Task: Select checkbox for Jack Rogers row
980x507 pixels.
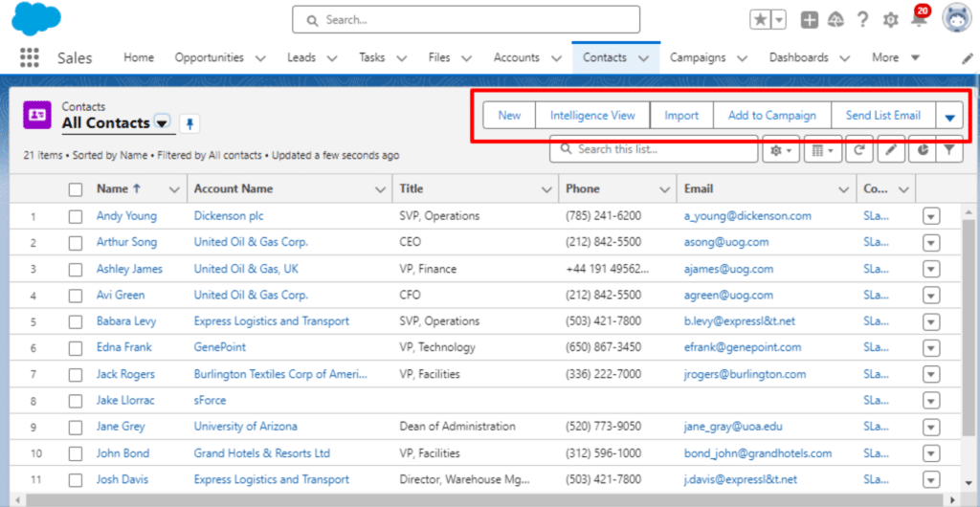Action: 76,375
